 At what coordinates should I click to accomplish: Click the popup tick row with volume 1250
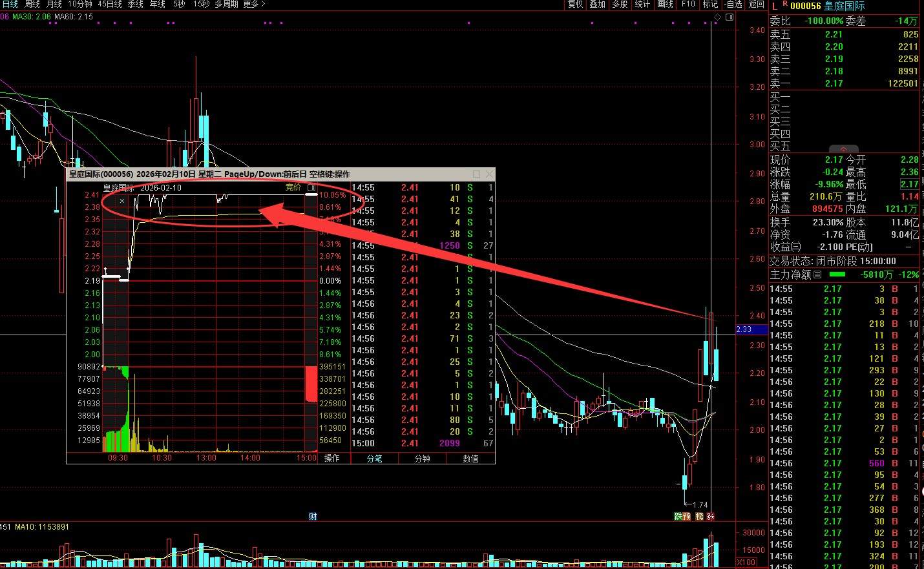pyautogui.click(x=423, y=245)
